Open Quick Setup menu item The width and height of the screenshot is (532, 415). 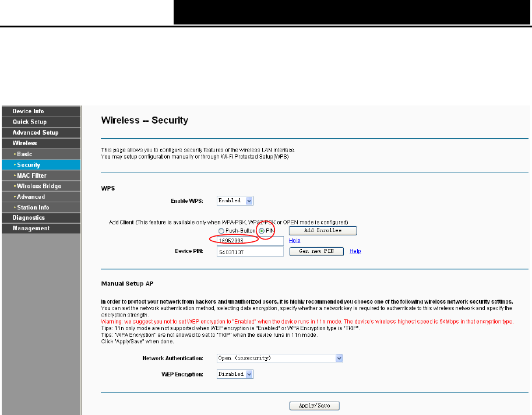[41, 122]
